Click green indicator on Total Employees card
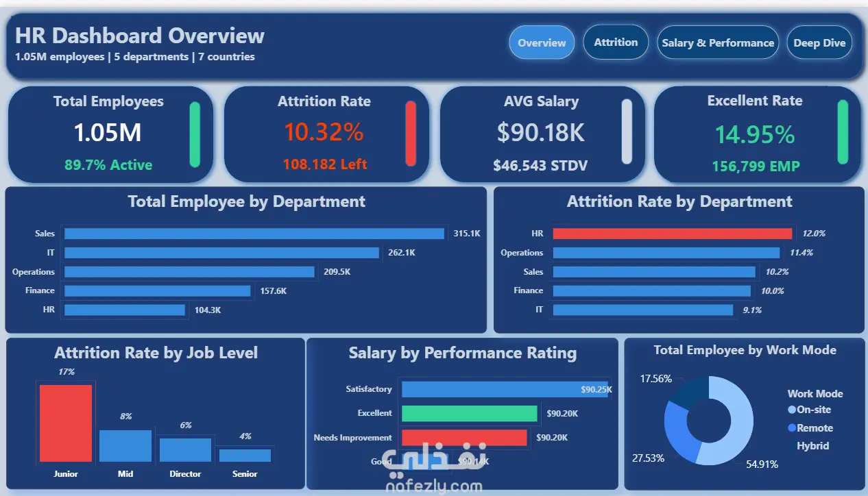868x496 pixels. click(195, 134)
